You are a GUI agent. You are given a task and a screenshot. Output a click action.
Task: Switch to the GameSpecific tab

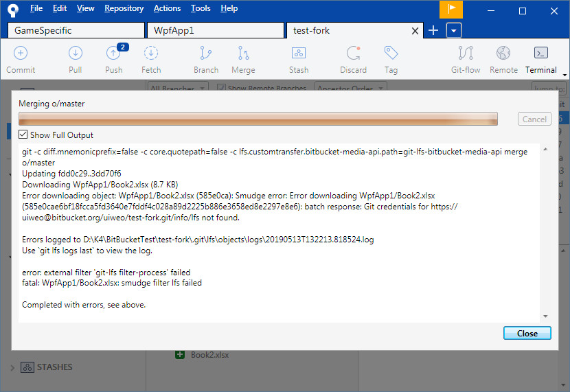click(x=76, y=30)
